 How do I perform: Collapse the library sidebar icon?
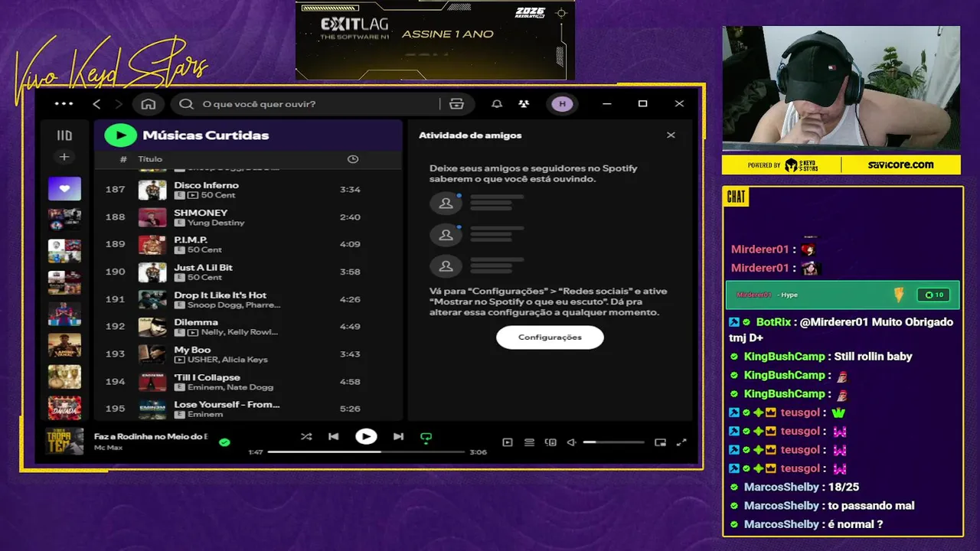click(64, 135)
